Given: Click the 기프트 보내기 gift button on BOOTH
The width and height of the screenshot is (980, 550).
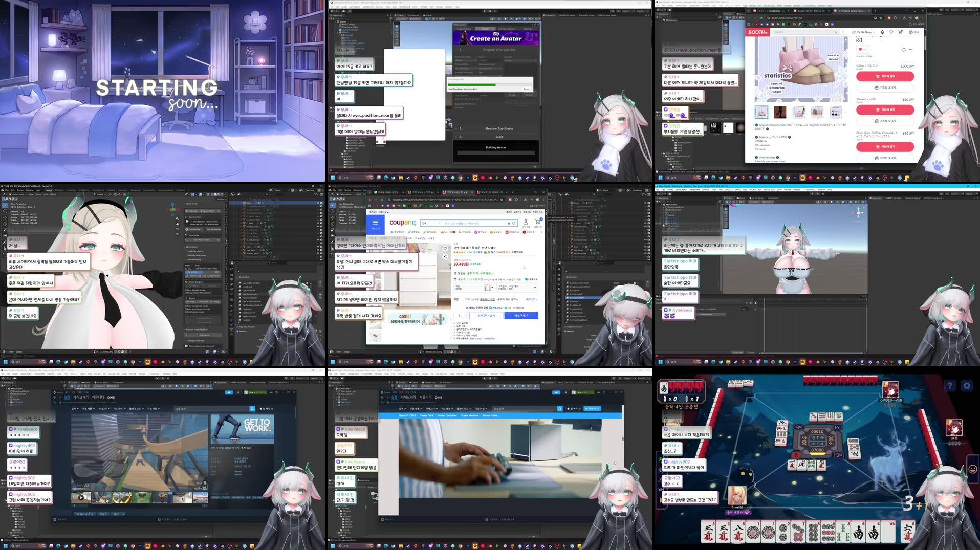Looking at the screenshot, I should [885, 87].
